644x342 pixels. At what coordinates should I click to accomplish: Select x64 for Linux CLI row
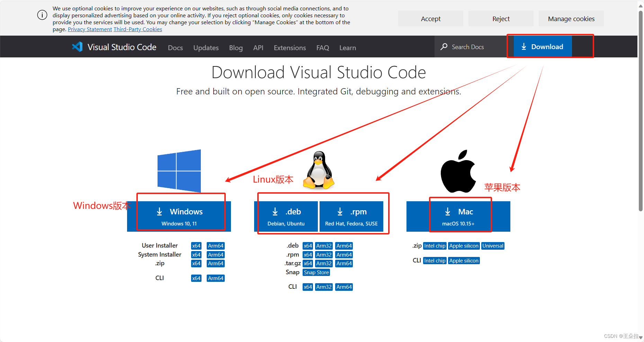pos(308,287)
